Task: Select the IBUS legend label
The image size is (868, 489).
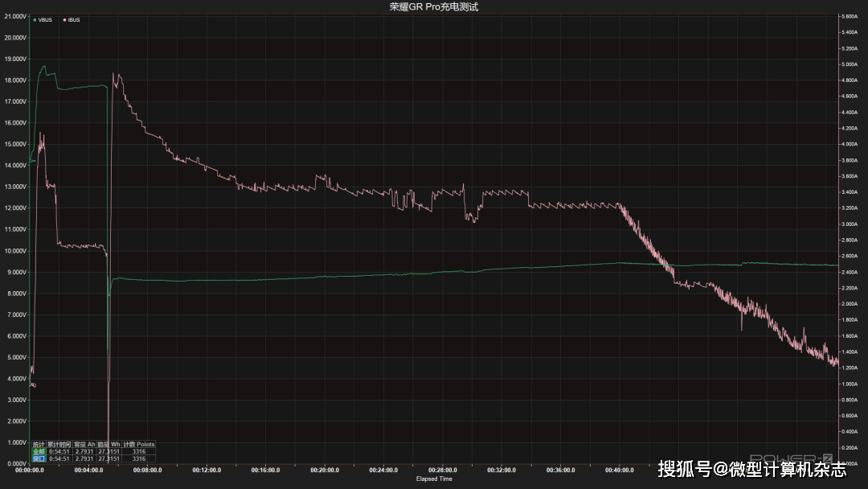Action: (x=74, y=20)
